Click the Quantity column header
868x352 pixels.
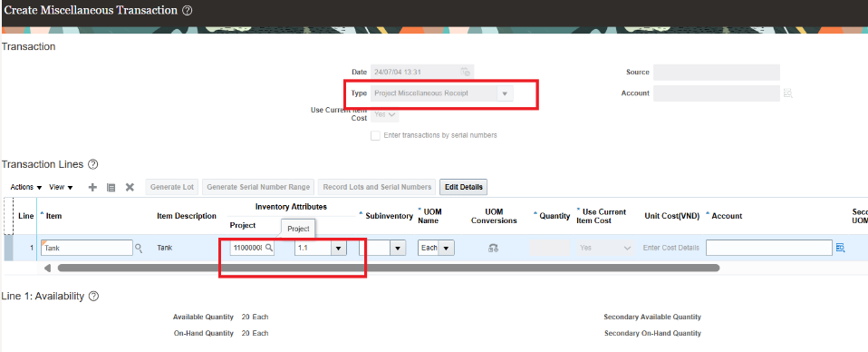[x=555, y=216]
